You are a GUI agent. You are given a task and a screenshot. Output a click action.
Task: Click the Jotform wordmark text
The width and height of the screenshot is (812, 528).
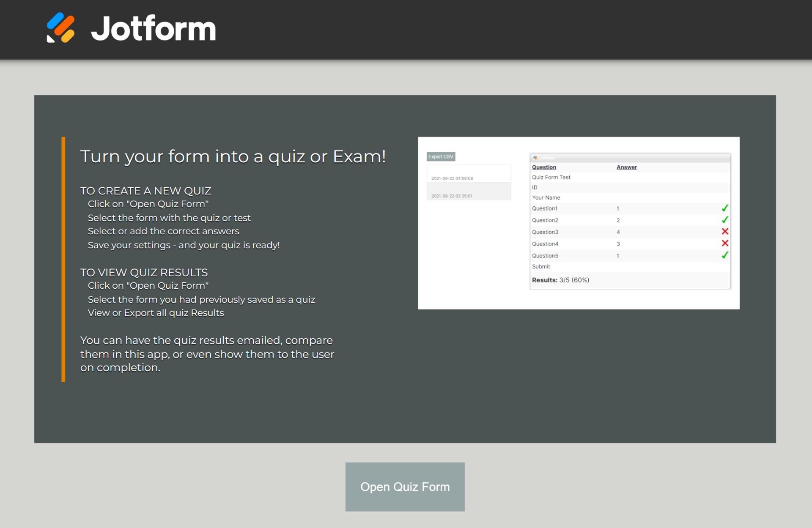153,29
